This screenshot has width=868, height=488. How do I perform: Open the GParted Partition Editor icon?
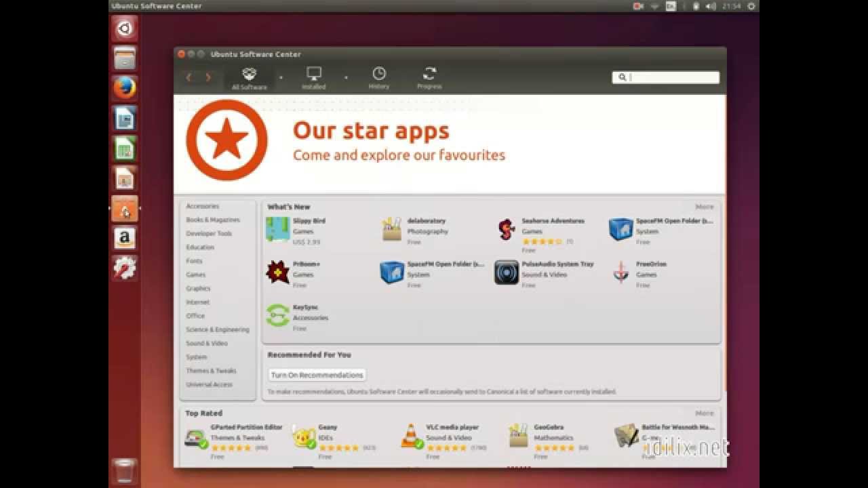tap(196, 437)
